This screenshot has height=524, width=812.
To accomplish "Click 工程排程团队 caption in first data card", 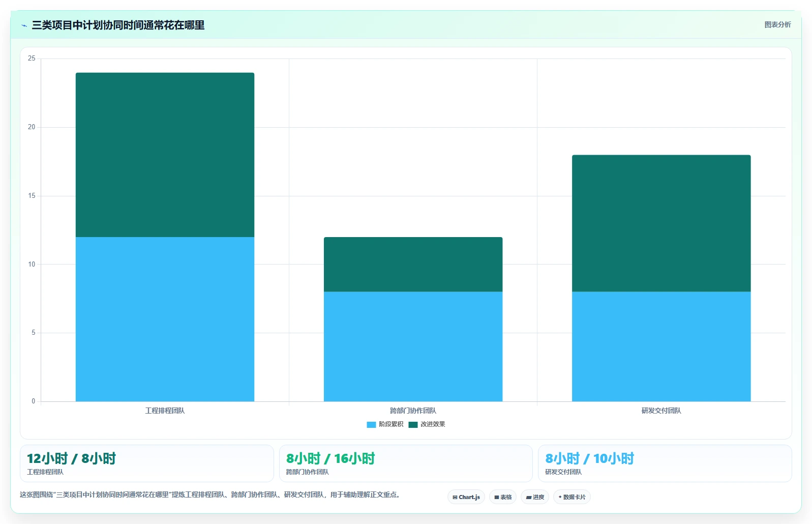I will 45,472.
